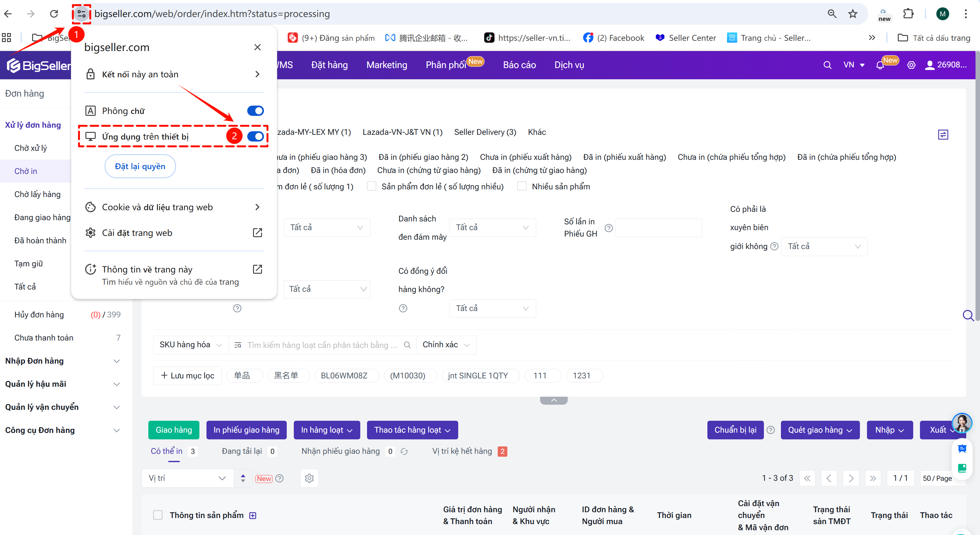The image size is (980, 535).
Task: Toggle the Phông chữ permission switch
Action: pos(255,111)
